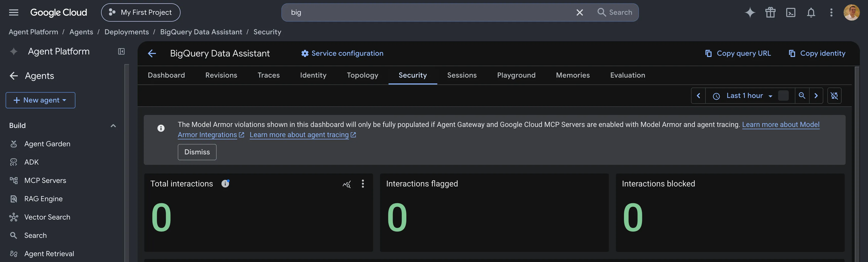868x262 pixels.
Task: Open the My First Project picker
Action: click(x=140, y=12)
